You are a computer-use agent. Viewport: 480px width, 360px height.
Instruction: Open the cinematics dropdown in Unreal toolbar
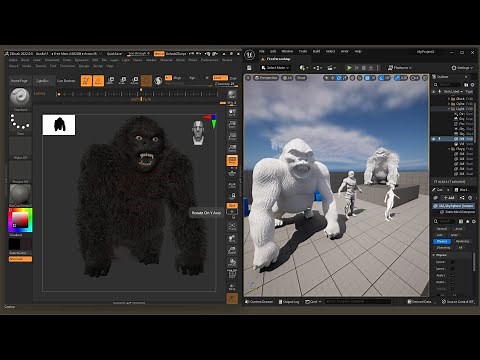(x=331, y=68)
